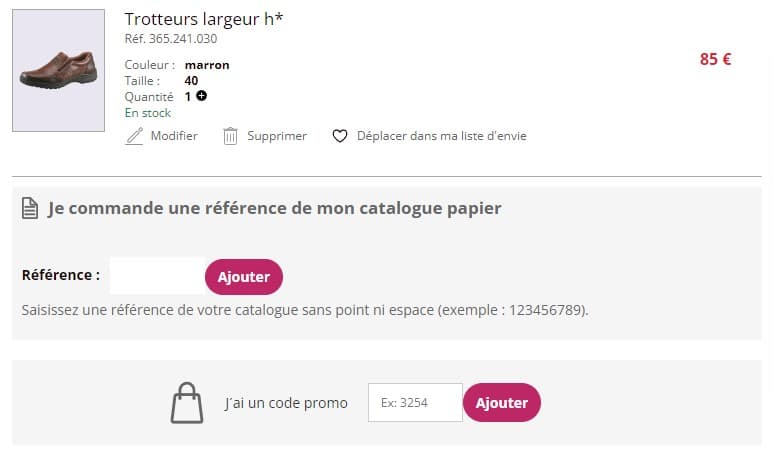Click the En stock availability text
Image resolution: width=774 pixels, height=458 pixels.
coord(148,113)
